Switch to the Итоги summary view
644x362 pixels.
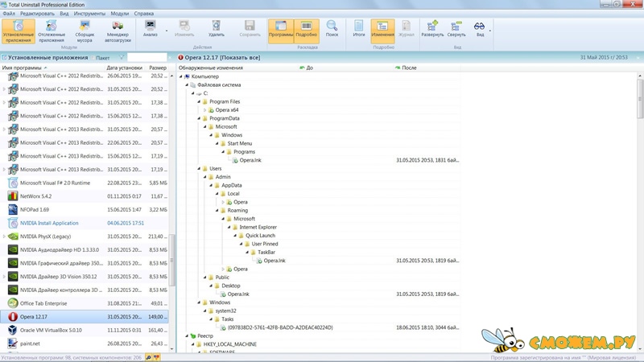click(x=358, y=29)
